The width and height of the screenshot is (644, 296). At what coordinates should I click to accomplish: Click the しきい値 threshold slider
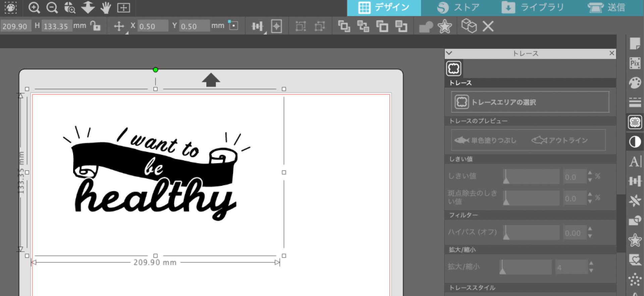coord(531,177)
